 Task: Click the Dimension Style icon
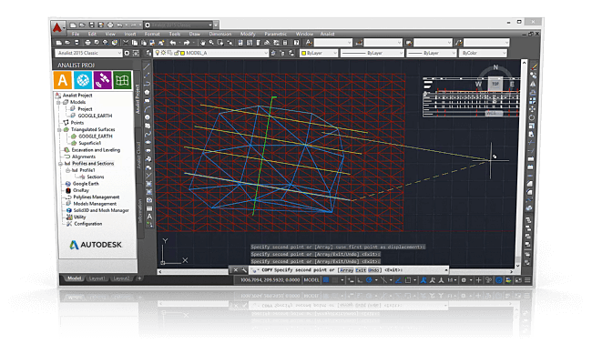[359, 42]
